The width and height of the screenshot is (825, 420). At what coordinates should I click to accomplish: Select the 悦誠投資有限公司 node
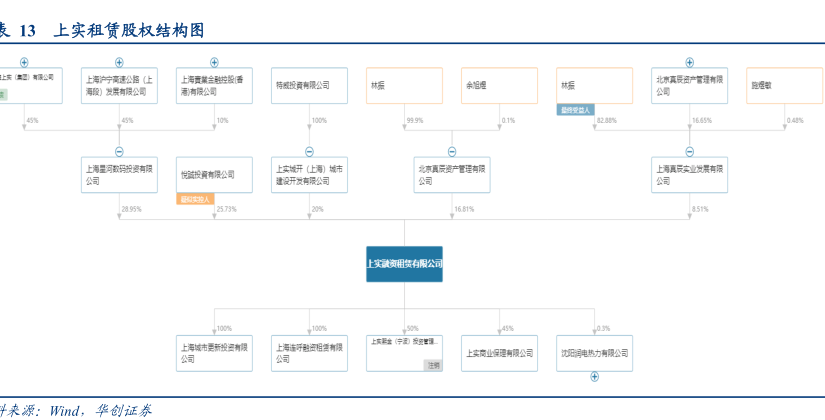[x=214, y=175]
